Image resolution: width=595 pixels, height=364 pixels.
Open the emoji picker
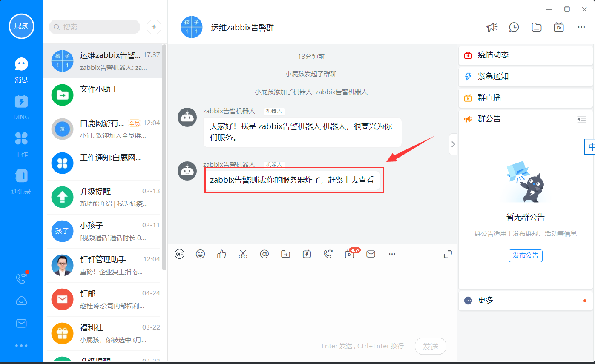click(x=200, y=254)
